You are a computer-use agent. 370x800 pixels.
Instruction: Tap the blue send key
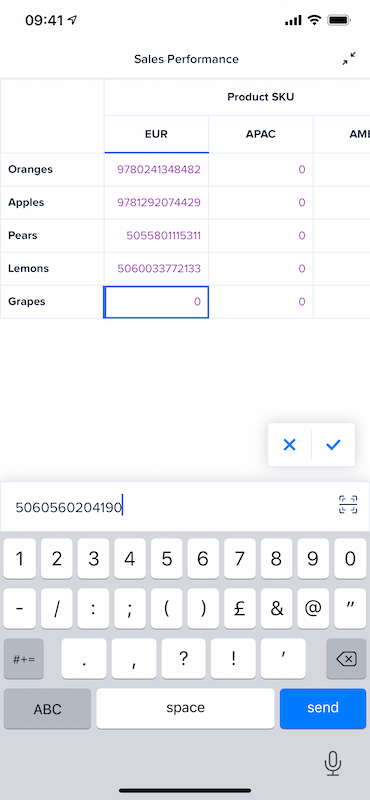(323, 709)
